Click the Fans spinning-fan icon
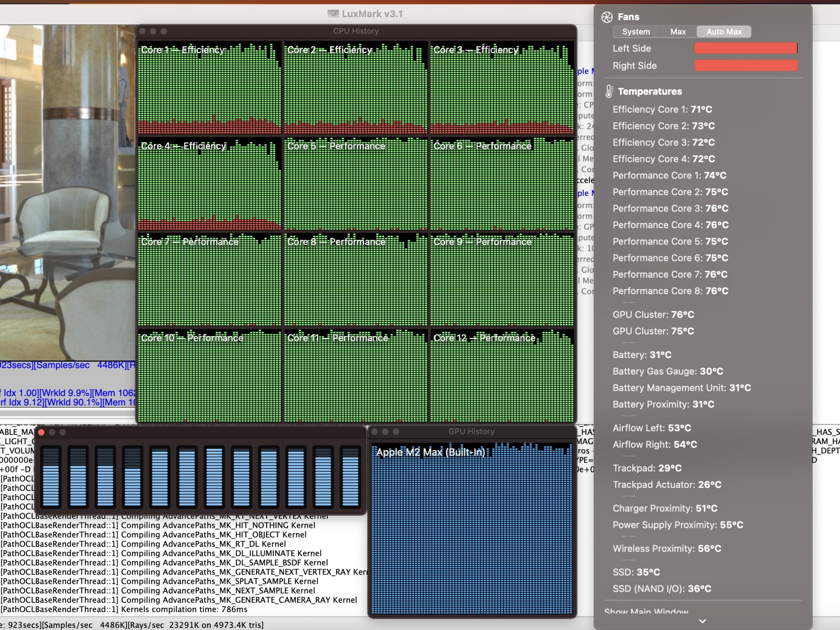Image resolution: width=840 pixels, height=630 pixels. [x=607, y=17]
